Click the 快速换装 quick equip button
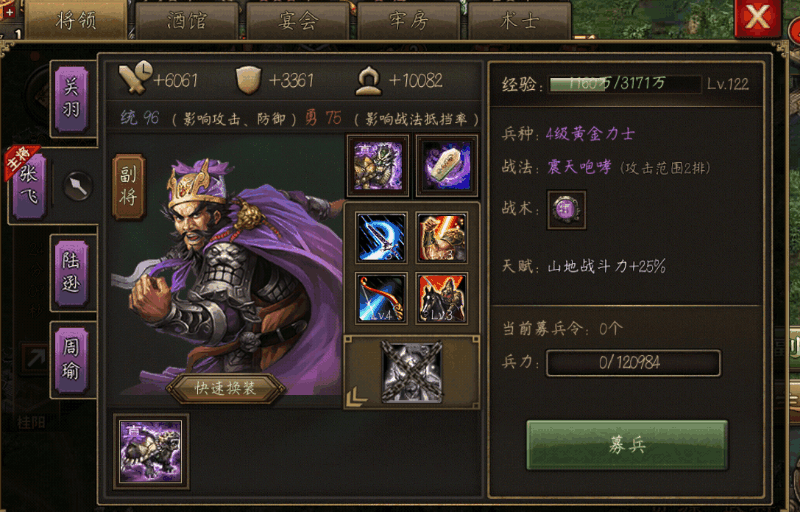The height and width of the screenshot is (512, 800). [x=226, y=389]
